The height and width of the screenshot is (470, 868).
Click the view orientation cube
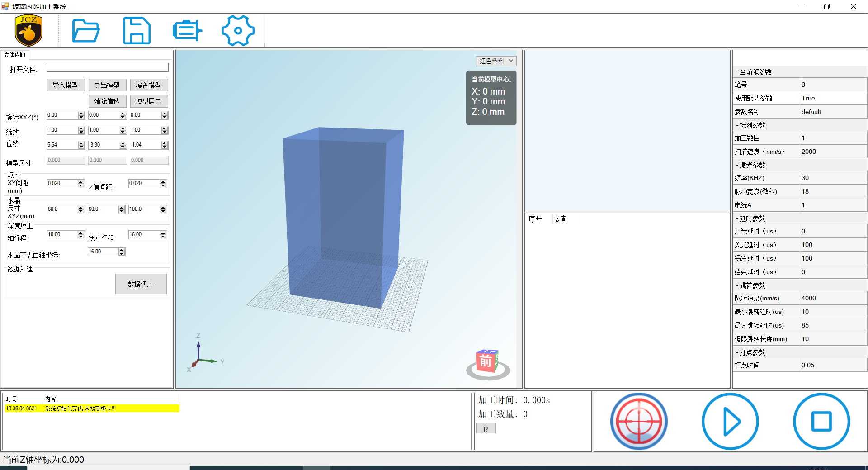click(487, 361)
